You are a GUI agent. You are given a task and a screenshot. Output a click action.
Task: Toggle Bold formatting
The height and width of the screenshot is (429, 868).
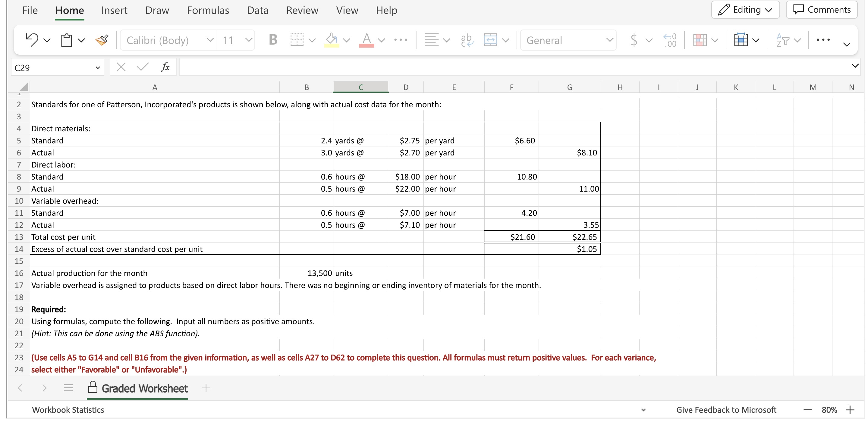point(273,40)
